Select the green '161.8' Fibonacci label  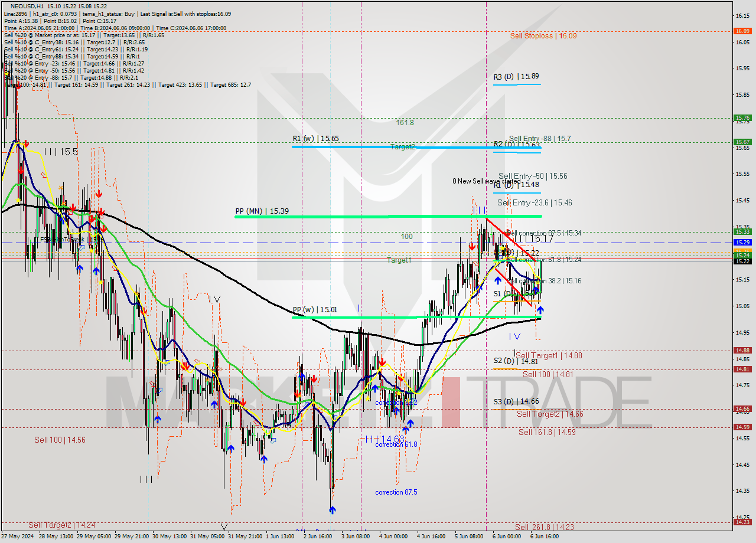405,123
